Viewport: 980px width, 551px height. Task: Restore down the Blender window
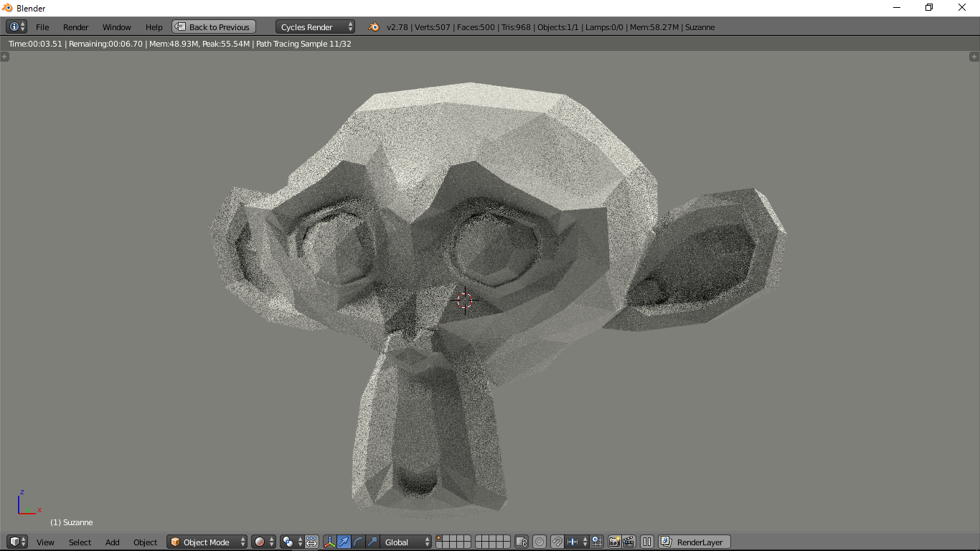(929, 8)
